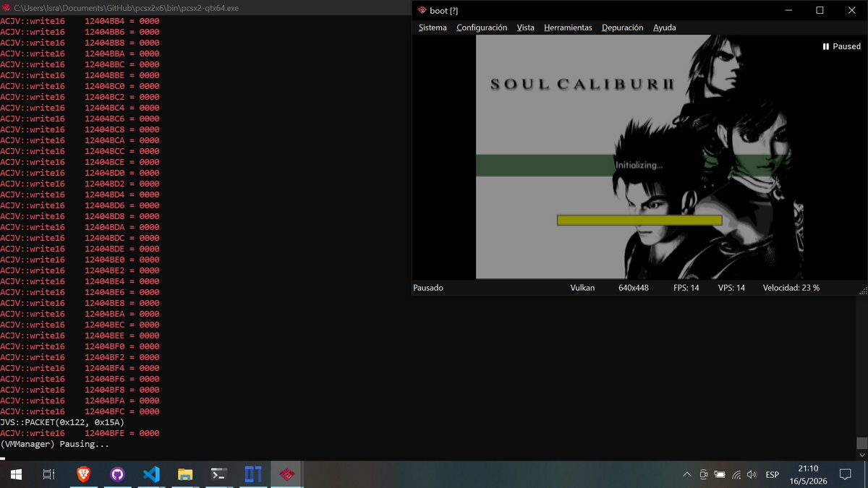The width and height of the screenshot is (868, 488).
Task: Check the battery status icon
Action: (x=720, y=474)
